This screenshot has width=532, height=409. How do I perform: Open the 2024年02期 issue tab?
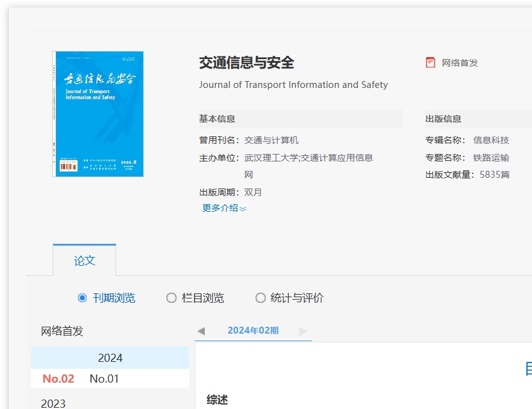[253, 330]
